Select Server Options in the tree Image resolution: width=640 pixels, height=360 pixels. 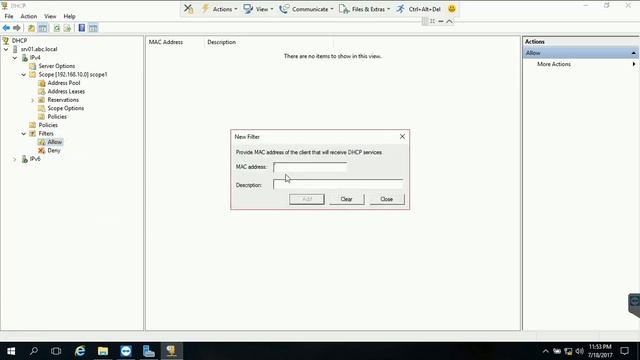click(x=56, y=66)
